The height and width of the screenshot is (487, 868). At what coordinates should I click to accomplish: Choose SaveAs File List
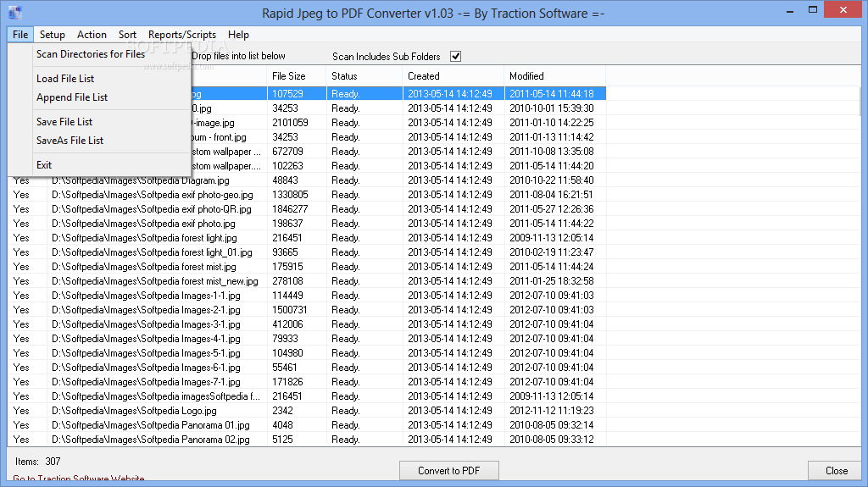tap(100, 141)
